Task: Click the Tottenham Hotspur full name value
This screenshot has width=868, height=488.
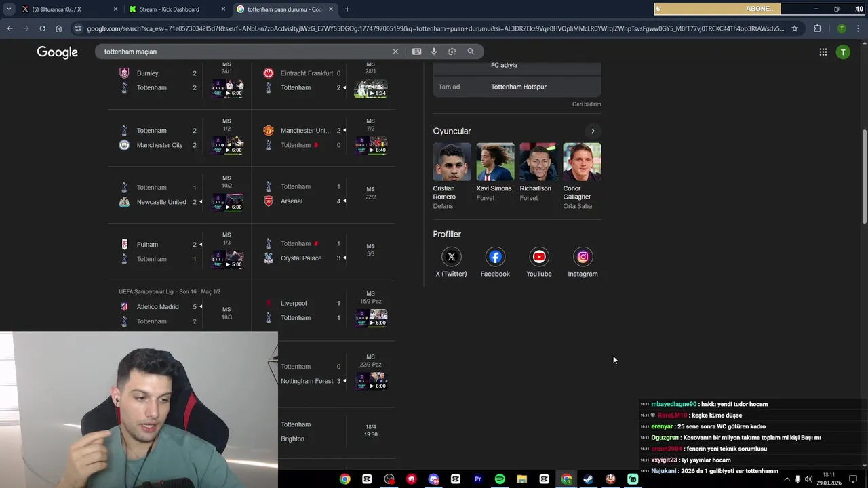Action: 519,87
